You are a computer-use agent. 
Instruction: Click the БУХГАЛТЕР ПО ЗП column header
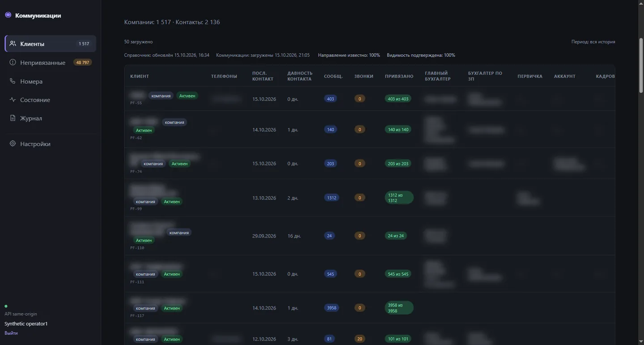point(485,76)
